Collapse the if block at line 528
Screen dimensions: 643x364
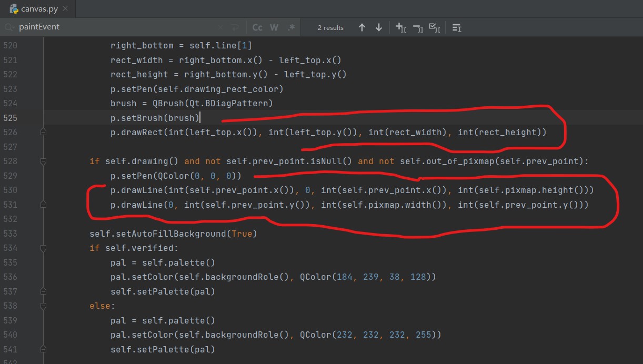coord(43,161)
